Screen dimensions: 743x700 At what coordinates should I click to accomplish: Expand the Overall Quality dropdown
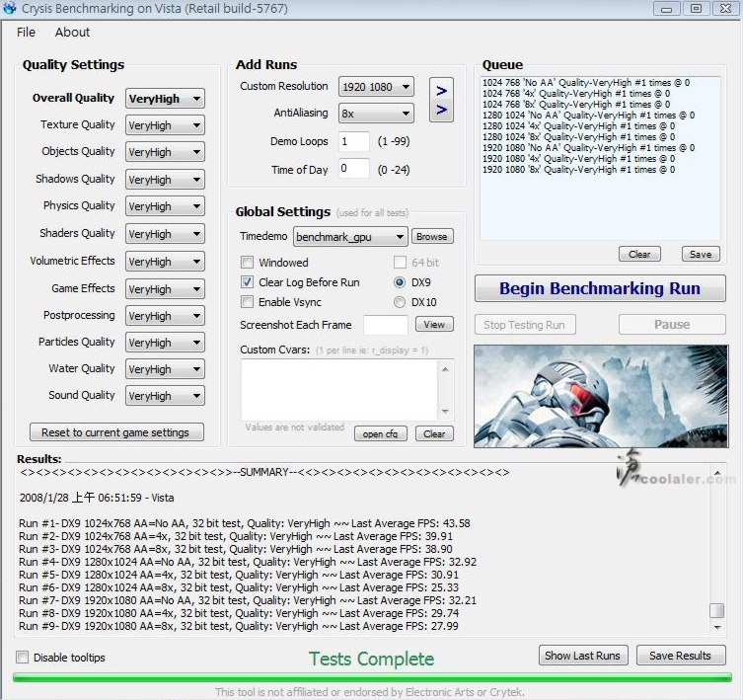click(165, 99)
